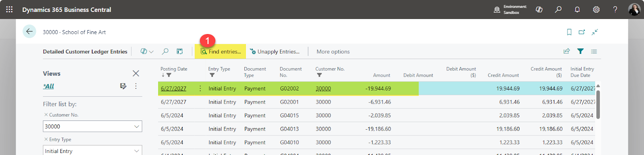Click the vertical scrollbar thumb
This screenshot has width=644, height=155.
tap(598, 104)
